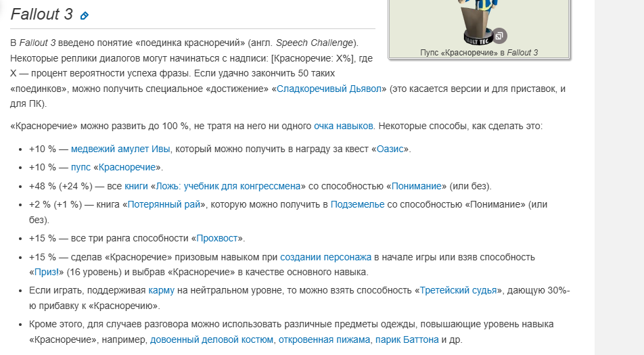Enlarge the bobblehead image with expand icon
The width and height of the screenshot is (644, 355).
pyautogui.click(x=499, y=36)
